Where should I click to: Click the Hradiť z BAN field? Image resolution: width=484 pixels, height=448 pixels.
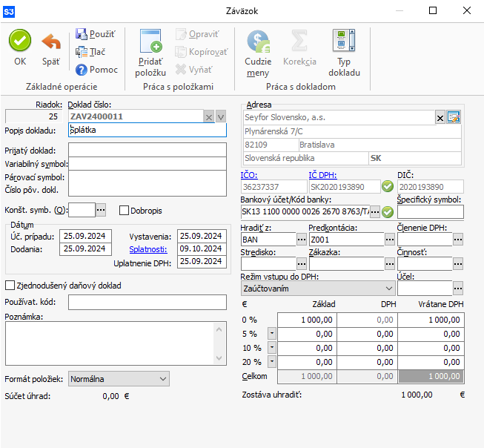pyautogui.click(x=268, y=240)
